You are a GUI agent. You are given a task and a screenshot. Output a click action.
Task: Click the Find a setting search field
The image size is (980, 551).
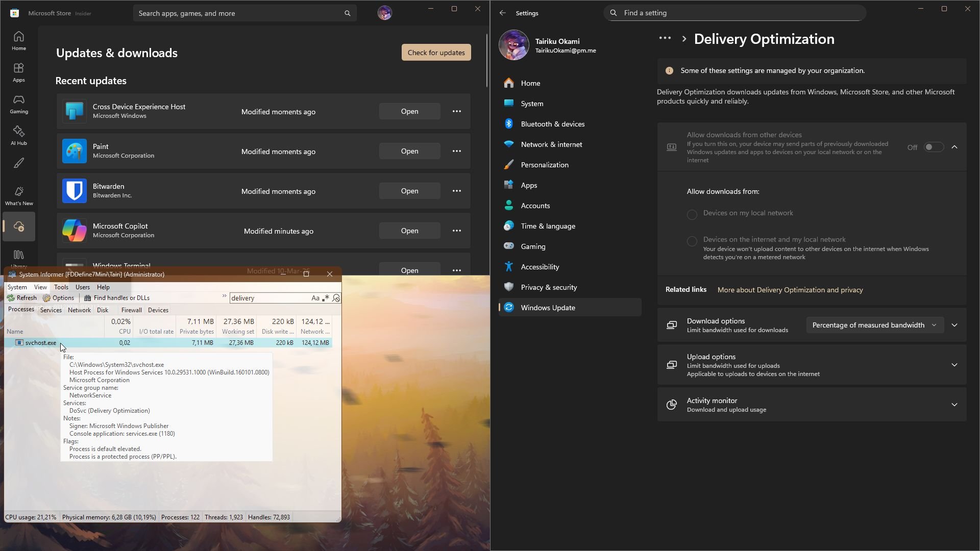735,13
